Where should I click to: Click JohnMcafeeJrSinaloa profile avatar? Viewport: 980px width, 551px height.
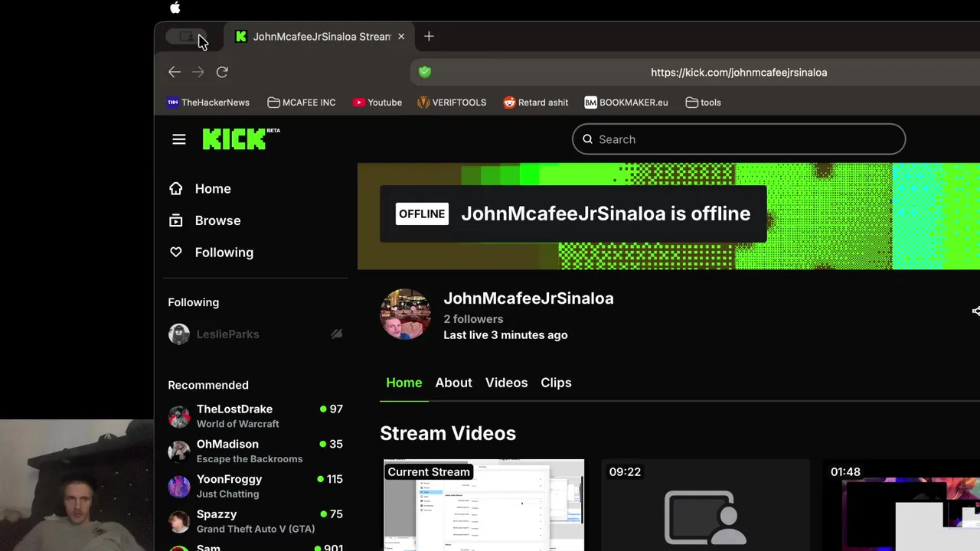[405, 314]
